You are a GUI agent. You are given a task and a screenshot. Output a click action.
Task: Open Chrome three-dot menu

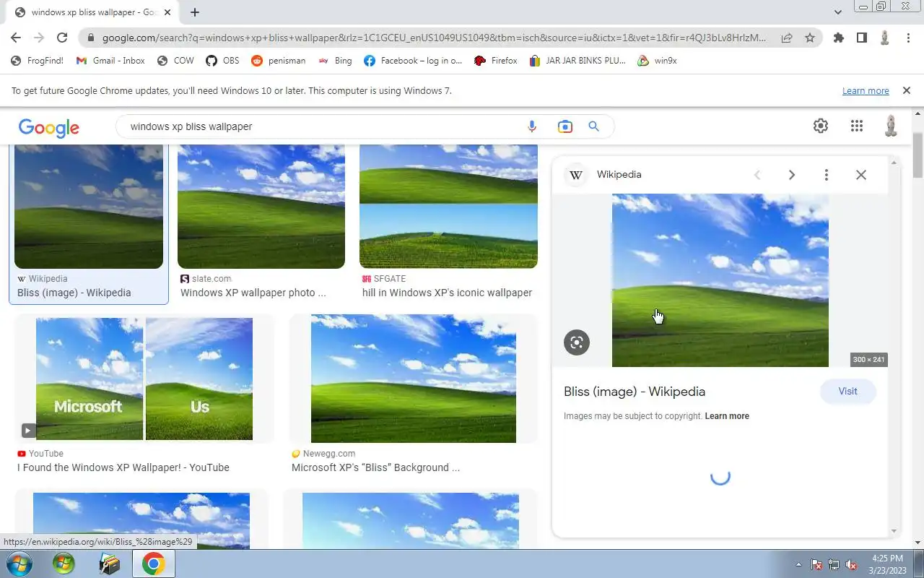click(908, 38)
